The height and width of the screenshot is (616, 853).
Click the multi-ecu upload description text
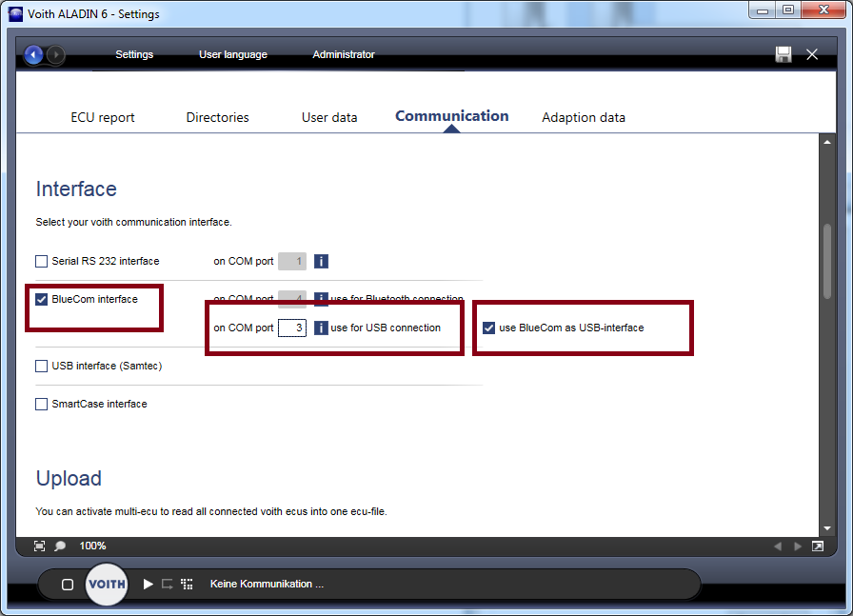[211, 511]
